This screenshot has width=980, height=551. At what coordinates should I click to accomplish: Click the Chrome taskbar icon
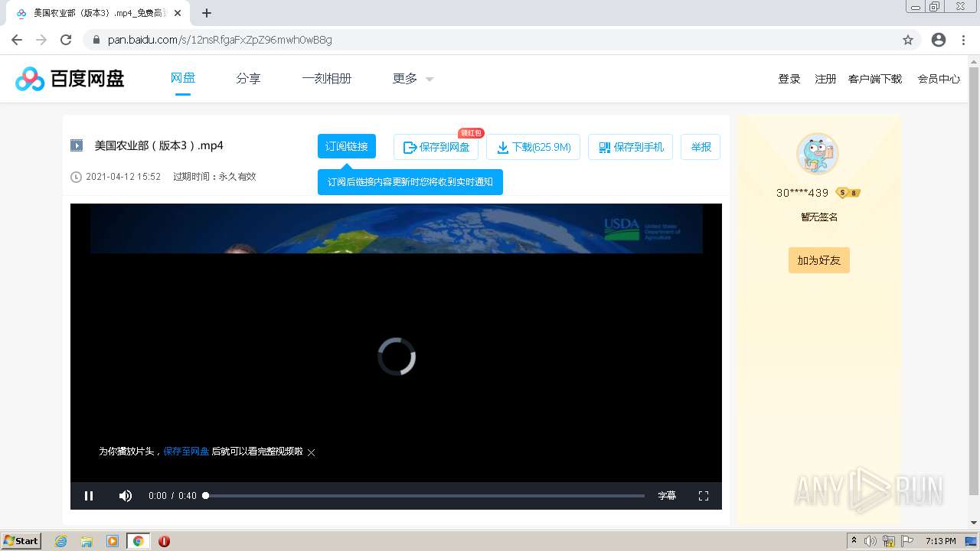point(138,541)
